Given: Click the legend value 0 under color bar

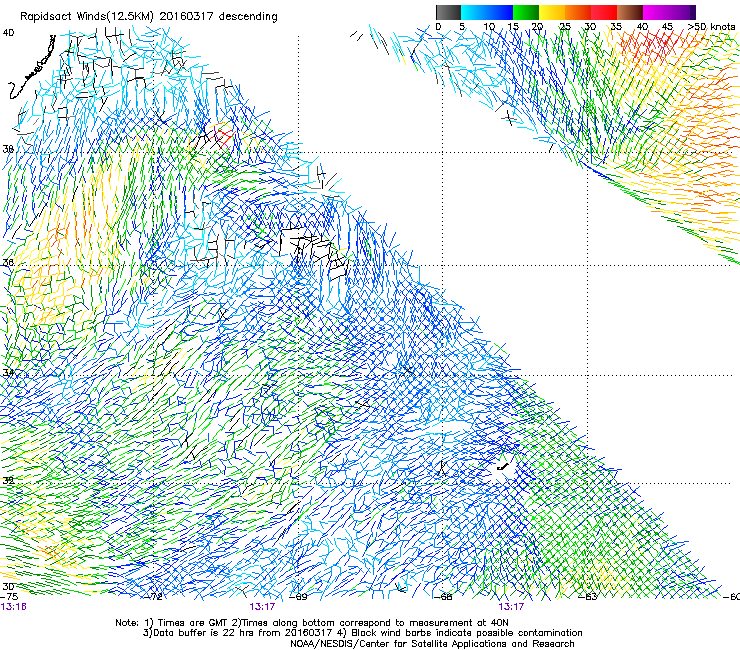Looking at the screenshot, I should coord(438,27).
